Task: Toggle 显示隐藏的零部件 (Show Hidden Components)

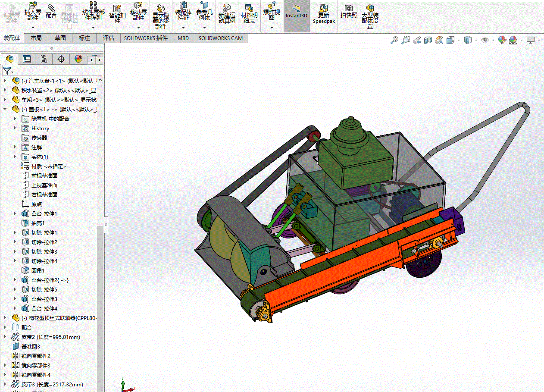Action: pos(161,15)
